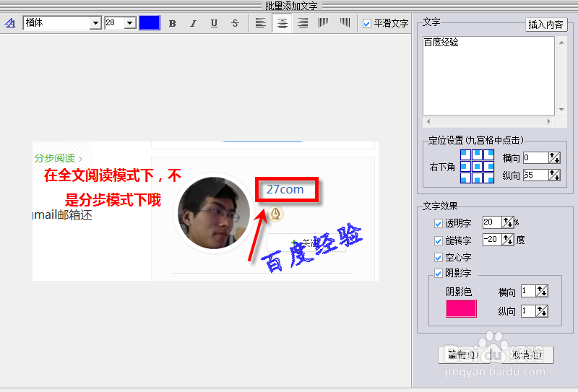The height and width of the screenshot is (392, 578).
Task: Pick the pink 阴影色 shadow swatch
Action: (461, 308)
